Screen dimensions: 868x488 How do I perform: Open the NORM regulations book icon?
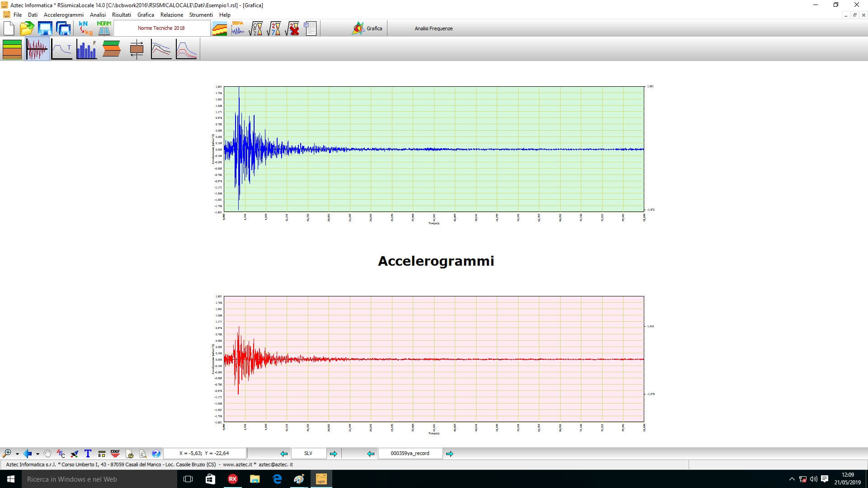click(x=104, y=28)
